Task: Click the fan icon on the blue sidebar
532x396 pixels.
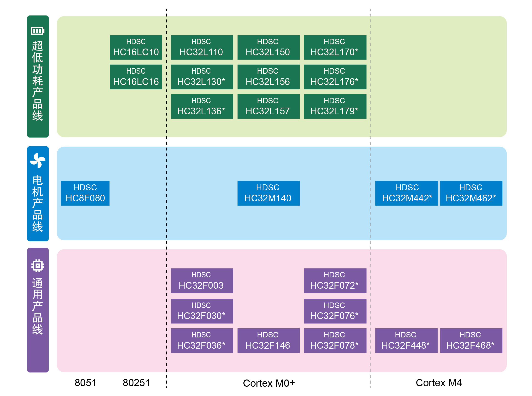Action: pos(38,161)
